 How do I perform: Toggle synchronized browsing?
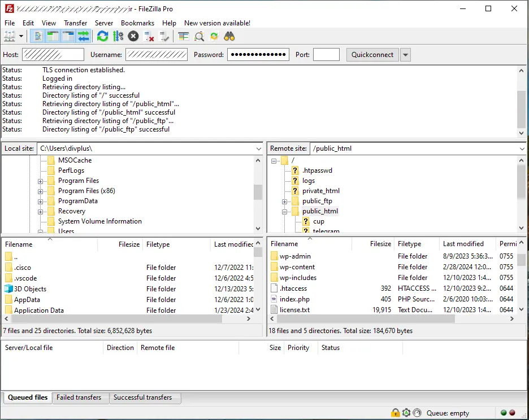point(214,36)
